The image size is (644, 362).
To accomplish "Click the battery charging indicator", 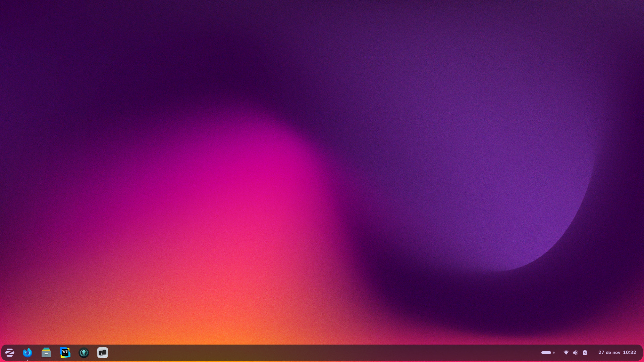I will click(585, 353).
